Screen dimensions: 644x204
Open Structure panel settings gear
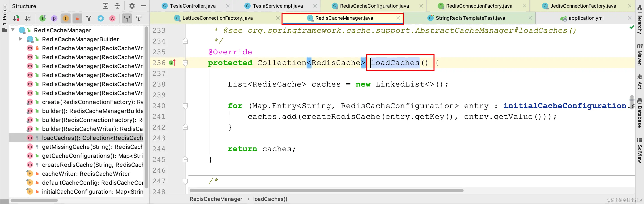coord(132,6)
